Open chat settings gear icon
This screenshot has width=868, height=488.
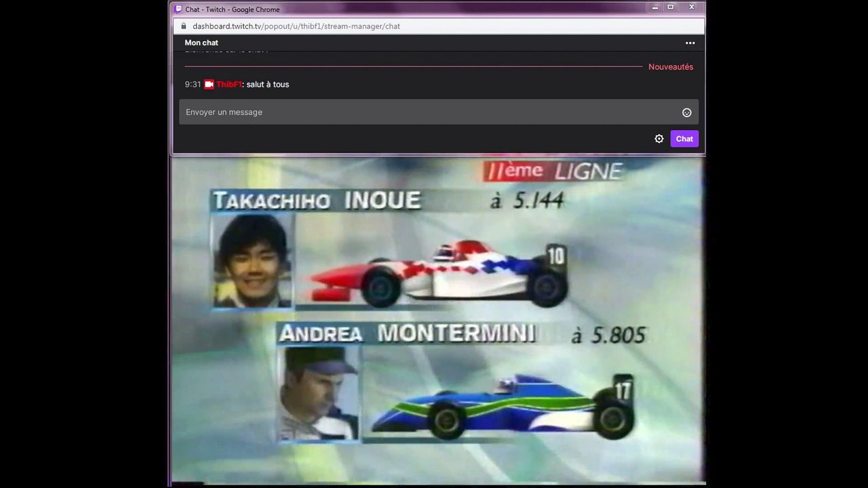click(659, 139)
